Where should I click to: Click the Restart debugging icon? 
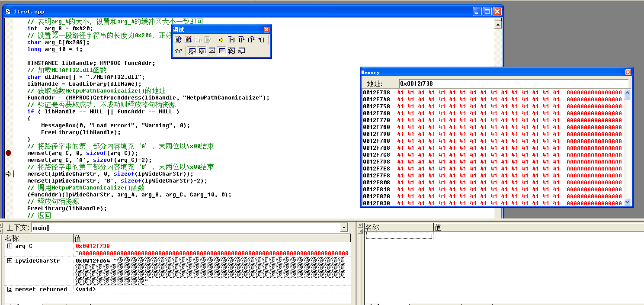pos(178,40)
